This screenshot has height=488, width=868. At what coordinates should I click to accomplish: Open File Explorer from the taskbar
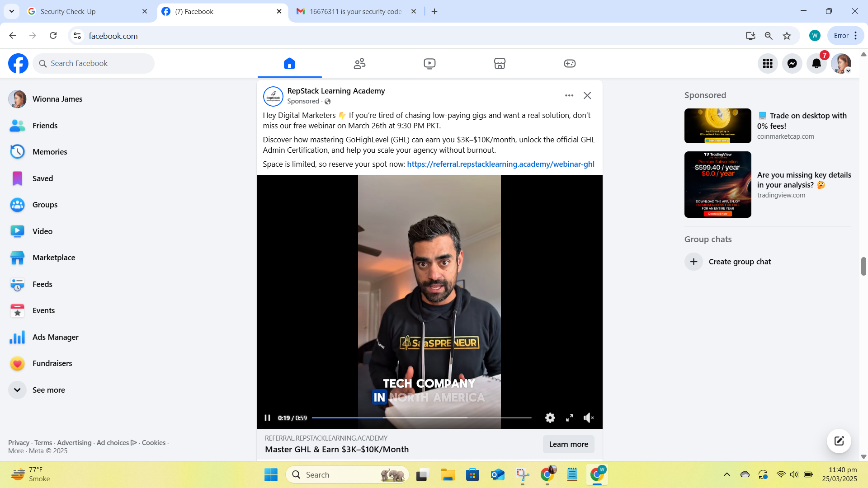point(448,474)
